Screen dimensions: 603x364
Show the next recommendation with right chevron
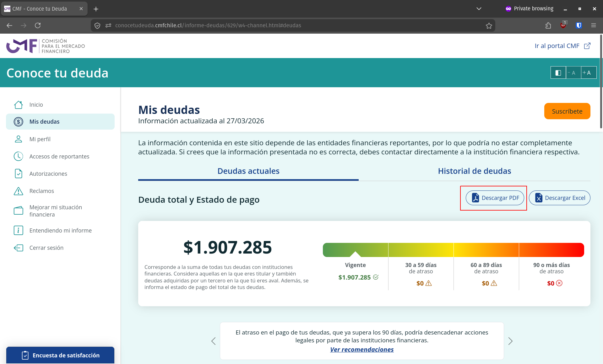[510, 341]
